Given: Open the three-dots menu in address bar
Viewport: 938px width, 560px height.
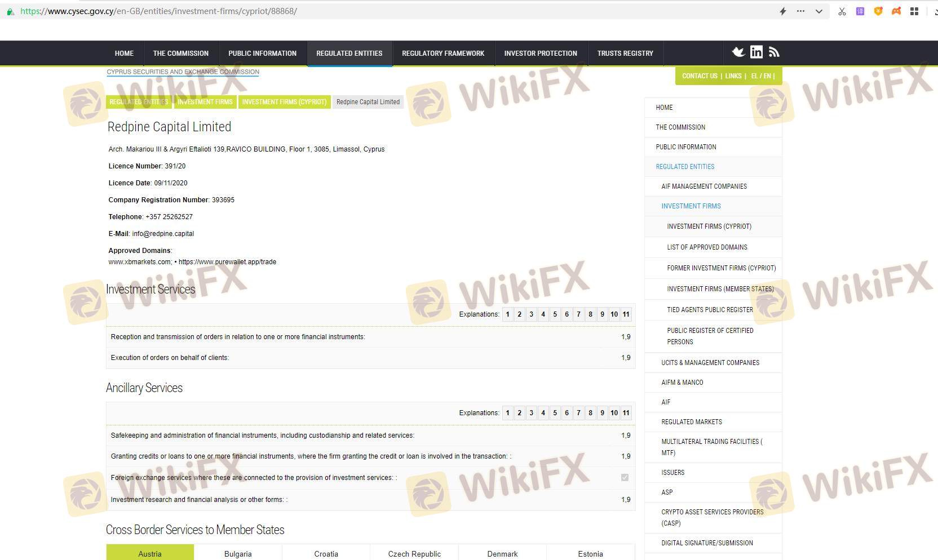Looking at the screenshot, I should [x=800, y=11].
